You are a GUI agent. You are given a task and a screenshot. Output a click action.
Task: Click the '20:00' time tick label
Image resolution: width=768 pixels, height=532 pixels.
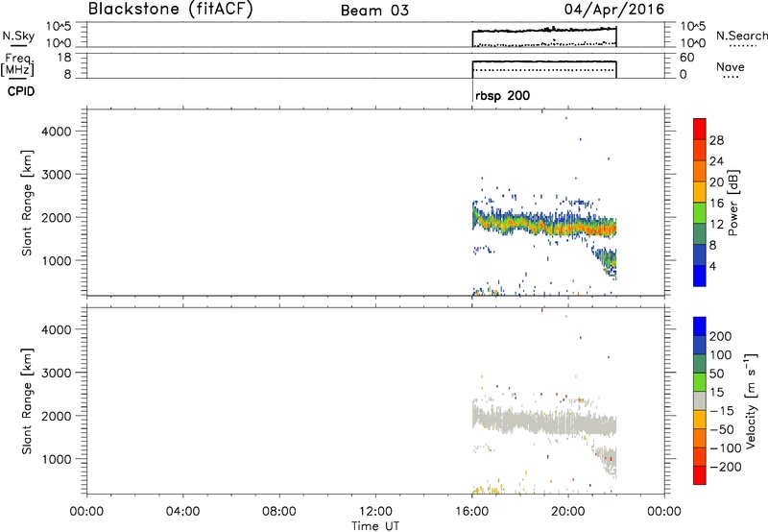tap(568, 512)
